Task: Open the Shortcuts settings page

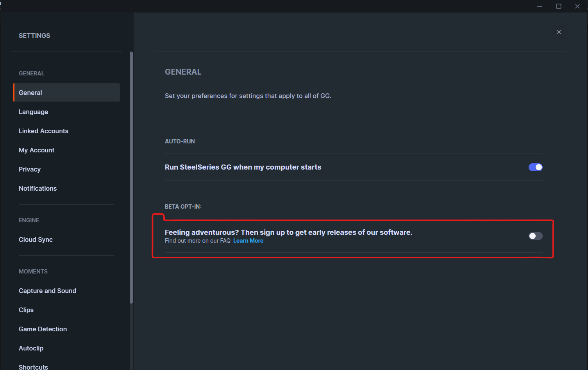Action: click(x=33, y=366)
